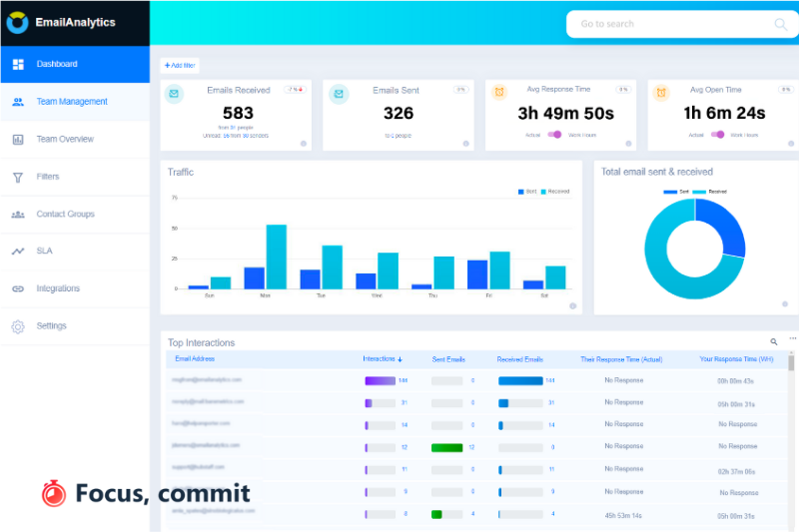This screenshot has height=532, width=799.
Task: Go to Team Overview
Action: tap(75, 139)
